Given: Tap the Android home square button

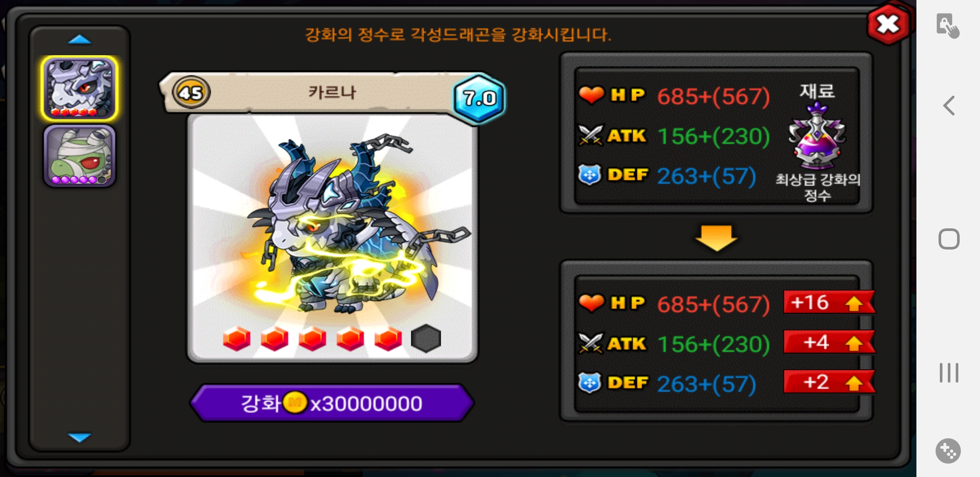Looking at the screenshot, I should pos(949,239).
